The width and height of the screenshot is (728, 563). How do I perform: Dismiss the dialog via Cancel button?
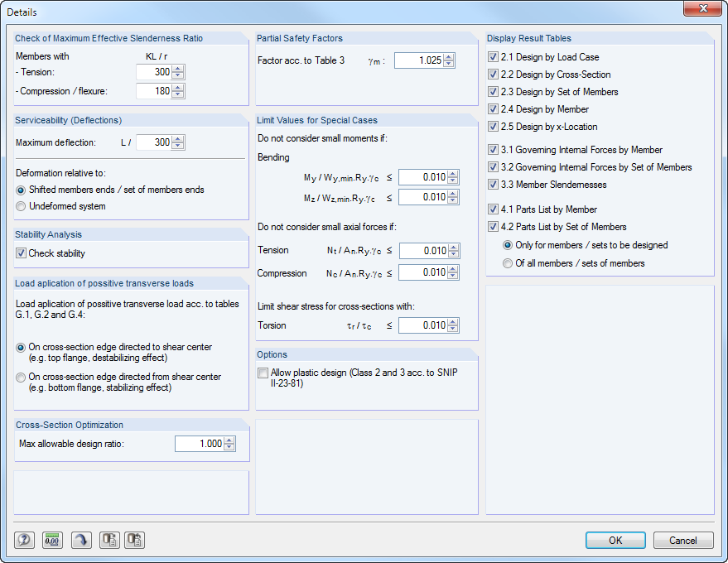point(683,540)
